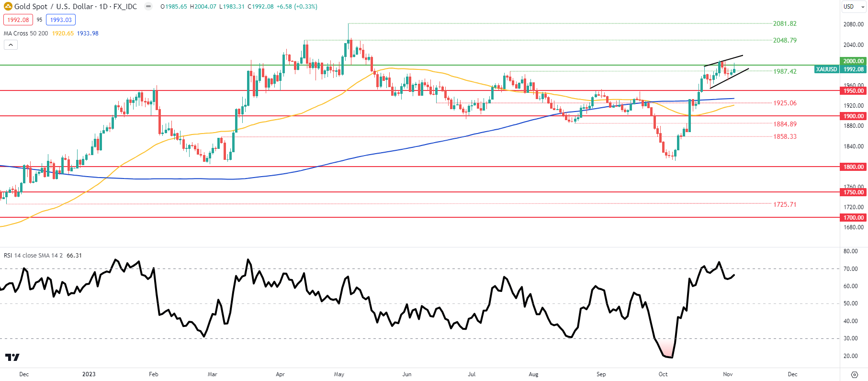This screenshot has width=868, height=381.
Task: Click the May label on time axis
Action: point(339,374)
